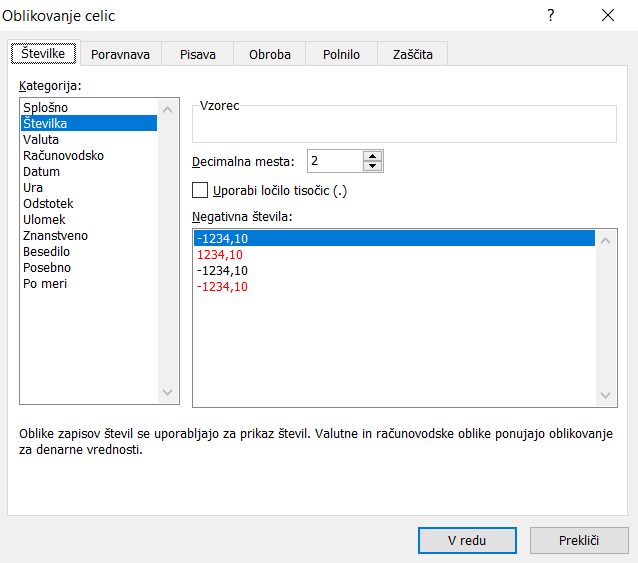This screenshot has height=563, width=638.
Task: Pick the Po meri category
Action: click(x=47, y=284)
